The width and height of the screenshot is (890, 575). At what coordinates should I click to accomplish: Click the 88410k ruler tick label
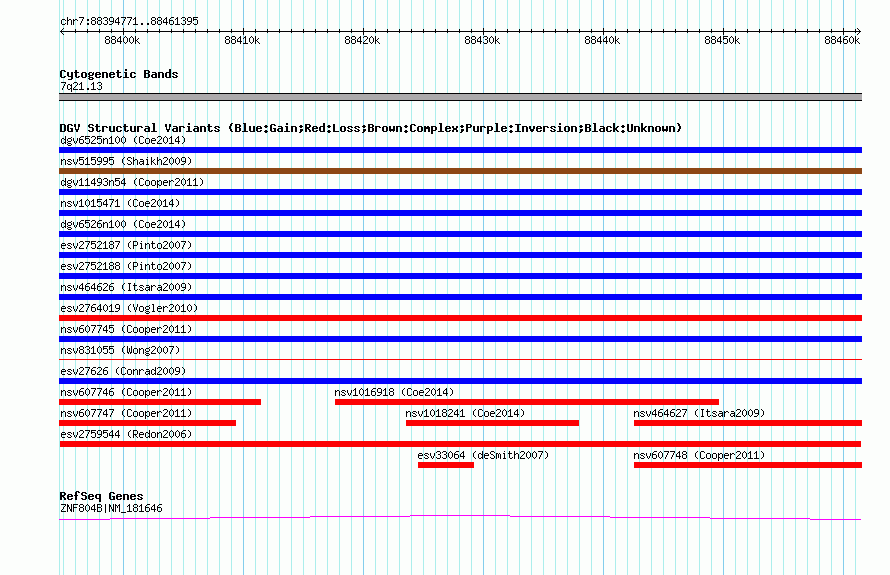(x=242, y=40)
